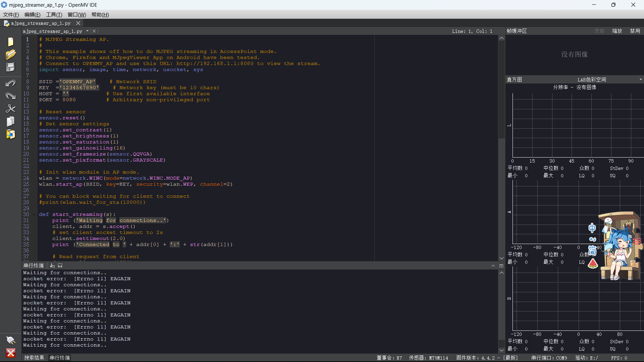Switch to the 搜索结果 tab
Image resolution: width=644 pixels, height=362 pixels.
click(34, 358)
